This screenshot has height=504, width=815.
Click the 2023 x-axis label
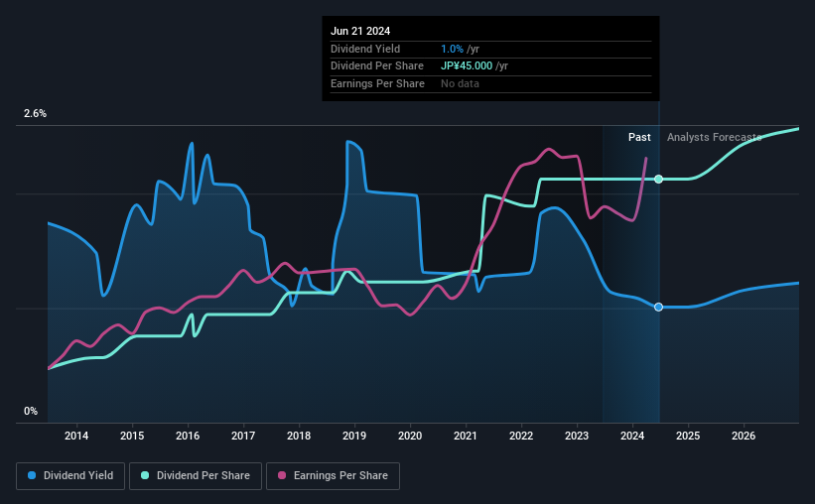pos(577,436)
